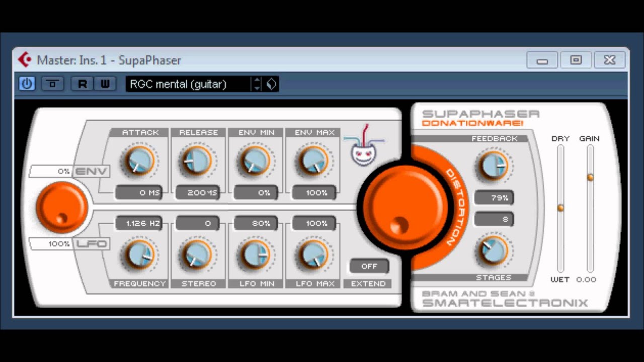Select the LFO Max 100% value field
The height and width of the screenshot is (362, 644).
tap(314, 223)
